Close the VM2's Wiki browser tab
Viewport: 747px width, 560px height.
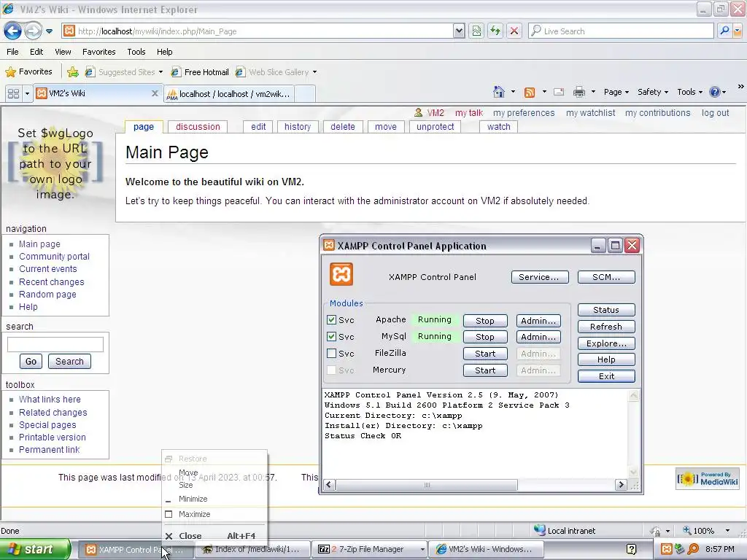(155, 93)
